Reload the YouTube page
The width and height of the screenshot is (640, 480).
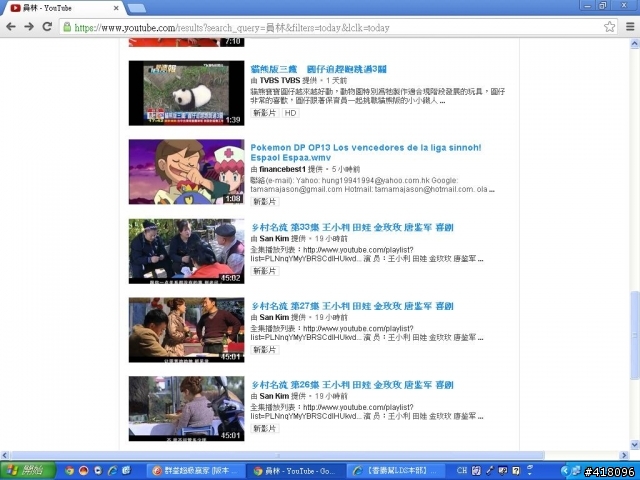[47, 27]
